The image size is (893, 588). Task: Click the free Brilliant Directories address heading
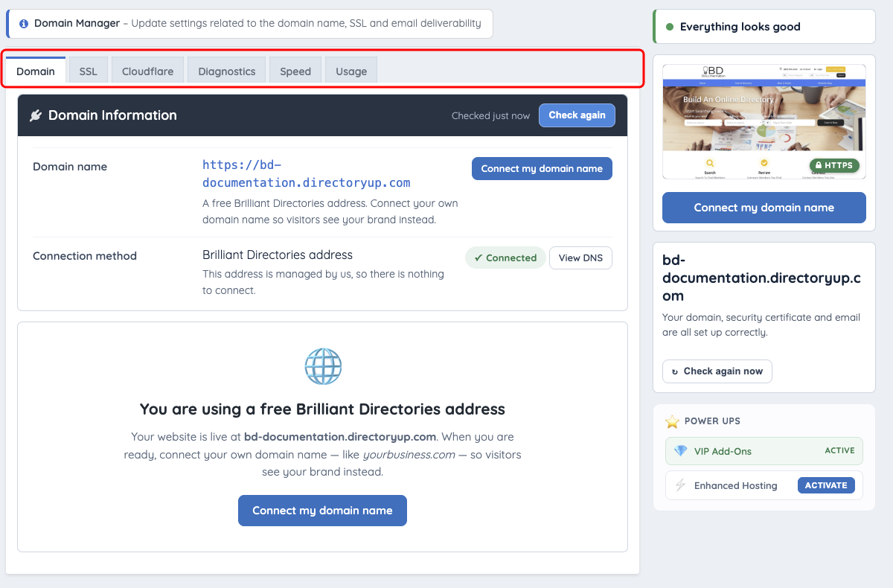coord(322,409)
